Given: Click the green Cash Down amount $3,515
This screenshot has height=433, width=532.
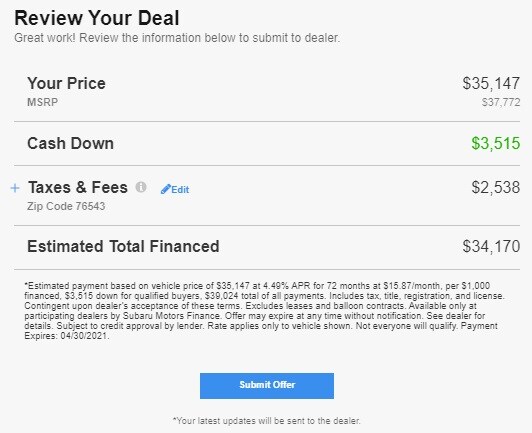Looking at the screenshot, I should 495,143.
